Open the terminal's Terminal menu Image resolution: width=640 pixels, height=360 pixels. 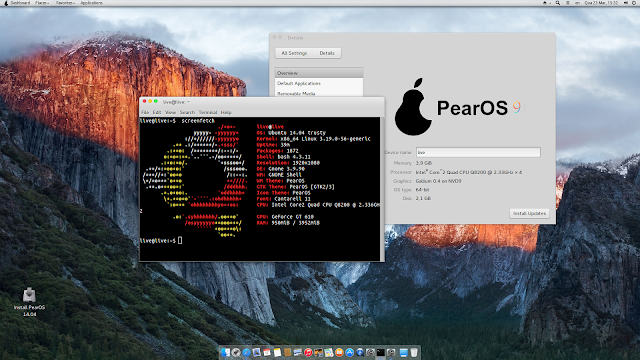click(208, 112)
